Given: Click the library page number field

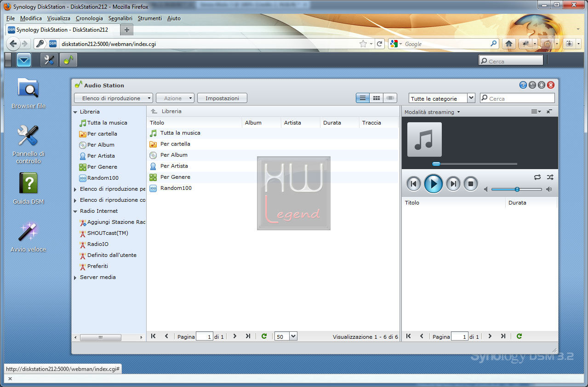Looking at the screenshot, I should [x=205, y=336].
